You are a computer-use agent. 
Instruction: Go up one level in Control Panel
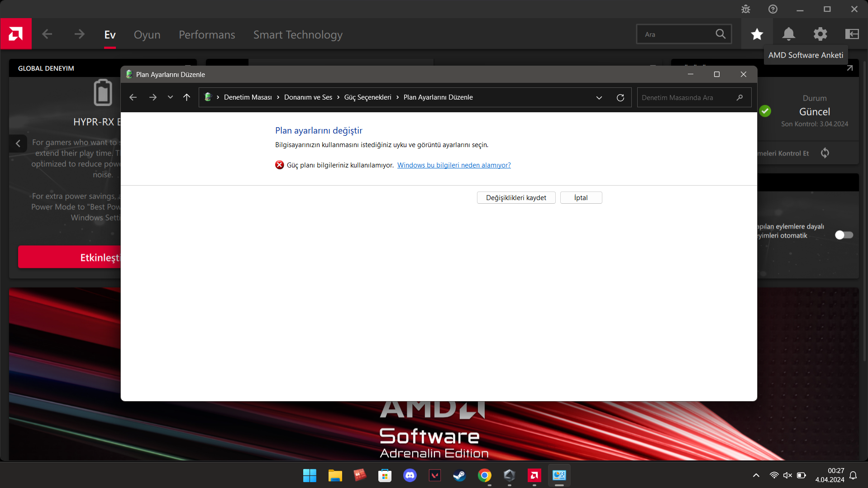186,97
